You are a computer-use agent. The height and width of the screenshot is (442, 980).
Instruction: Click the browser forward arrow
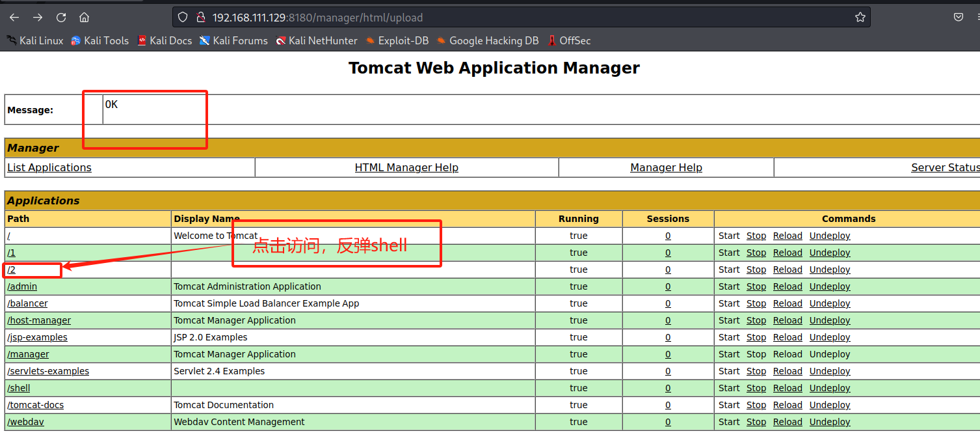tap(38, 18)
